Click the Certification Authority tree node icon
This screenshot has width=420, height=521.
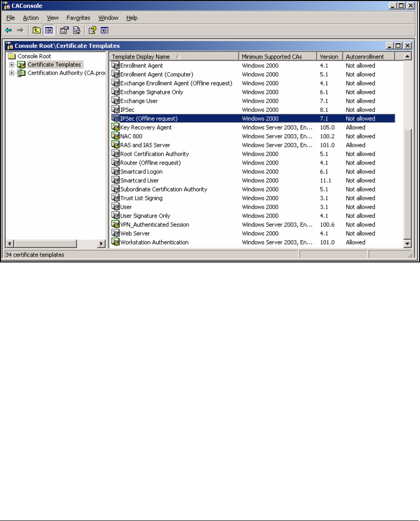(22, 73)
